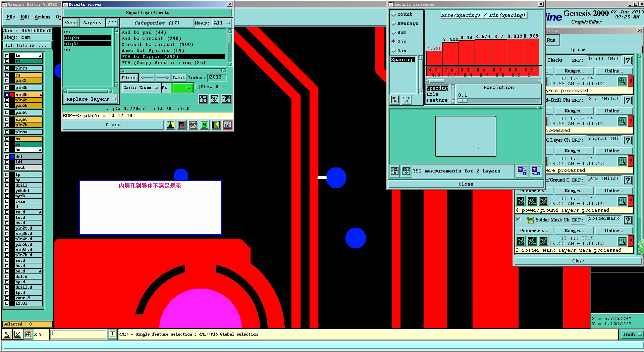Open the Meas: All dropdown
This screenshot has width=644, height=352.
pos(222,23)
